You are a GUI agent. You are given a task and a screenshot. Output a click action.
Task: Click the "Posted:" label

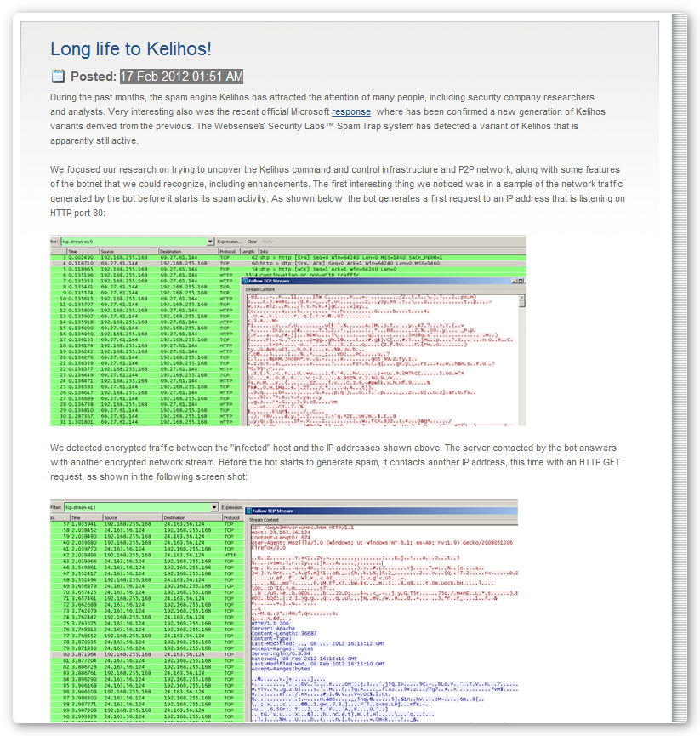[x=94, y=77]
